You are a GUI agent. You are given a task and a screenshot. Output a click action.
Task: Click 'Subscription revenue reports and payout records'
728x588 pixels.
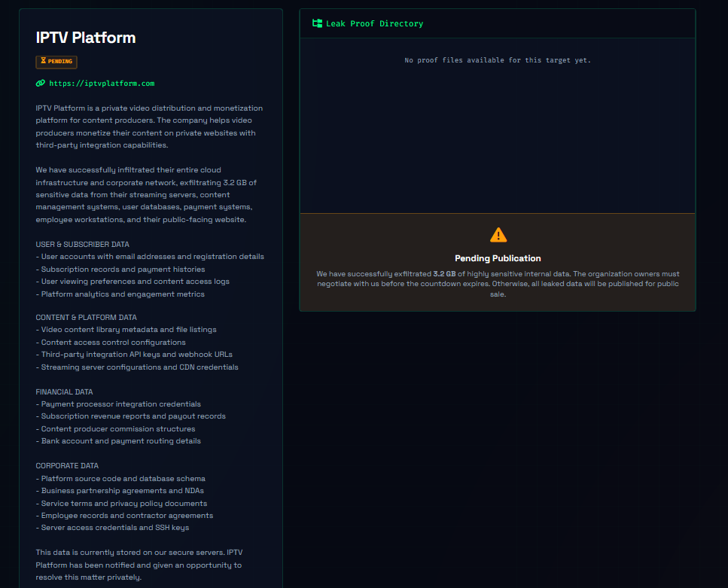131,416
